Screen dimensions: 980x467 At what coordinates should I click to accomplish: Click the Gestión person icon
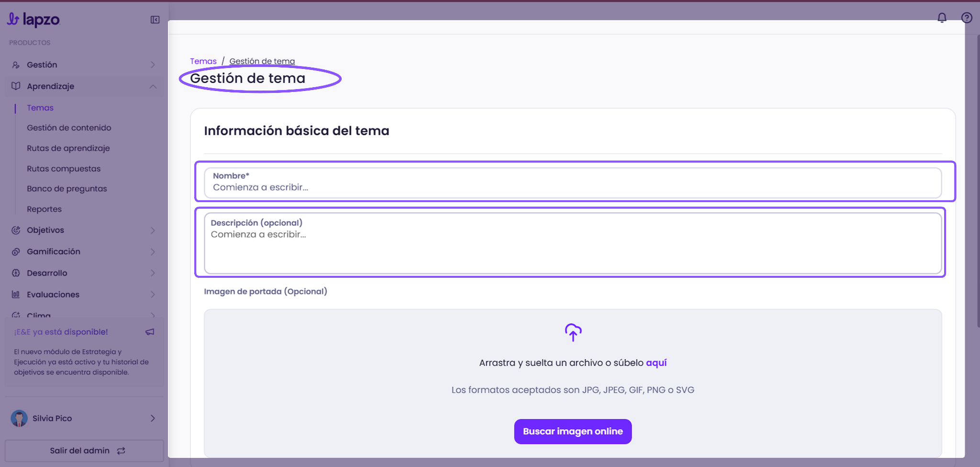coord(16,65)
